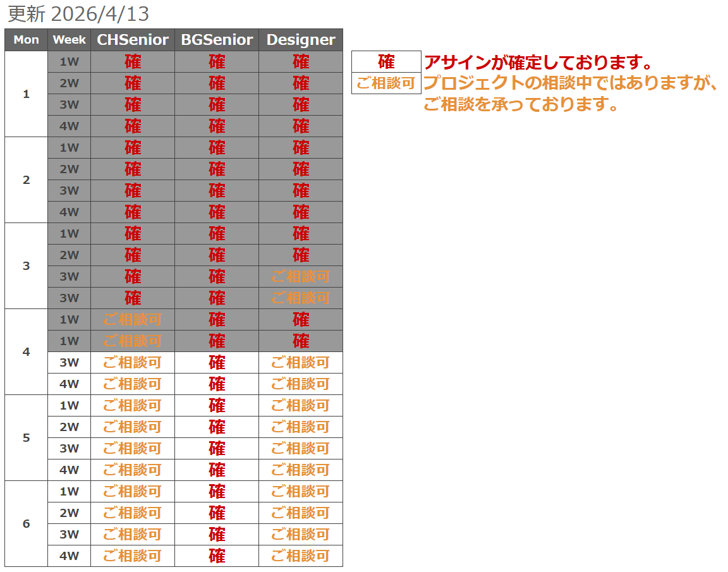Click the BGSenior column header
This screenshot has height=572, width=728.
pyautogui.click(x=217, y=40)
